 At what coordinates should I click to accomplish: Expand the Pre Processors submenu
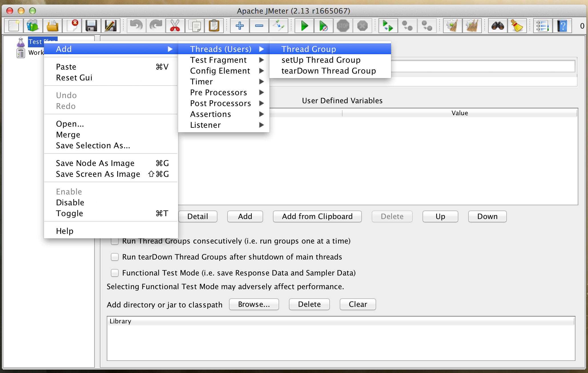pyautogui.click(x=224, y=92)
